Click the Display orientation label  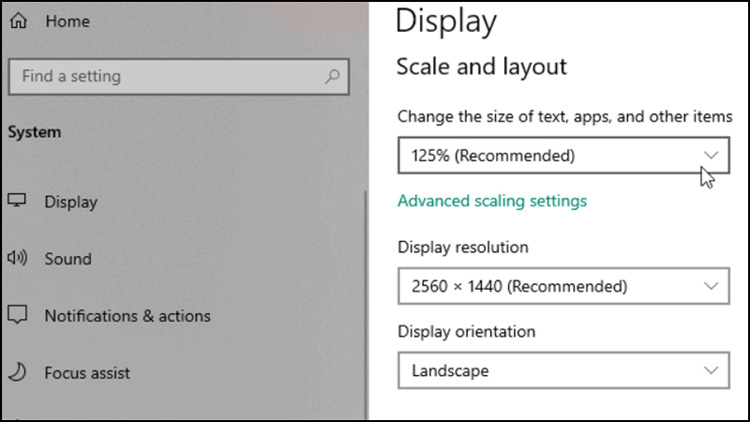[466, 332]
